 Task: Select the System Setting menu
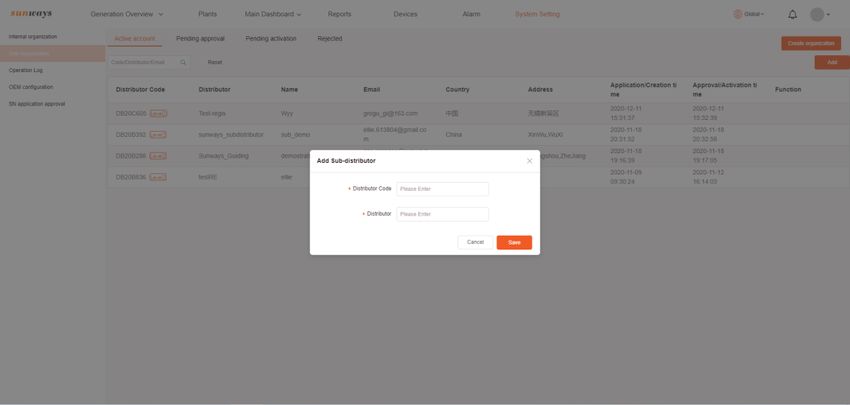click(x=537, y=15)
